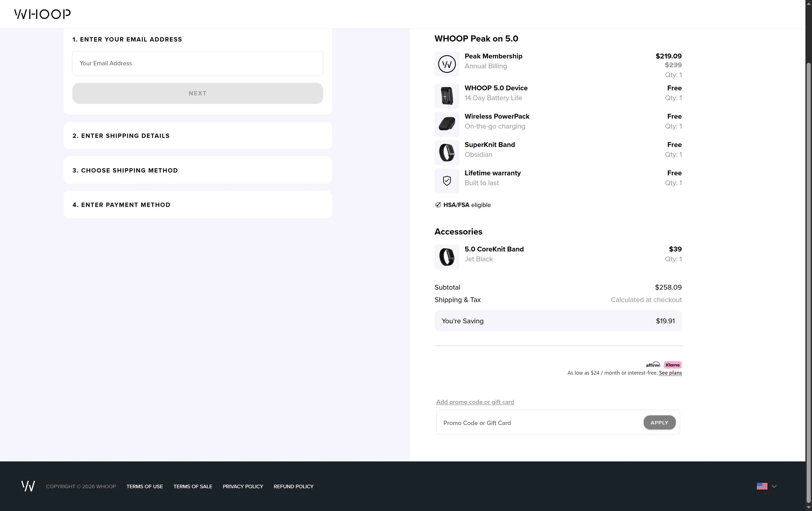This screenshot has height=511, width=812.
Task: Click the Copyright © 2026 WHOOP text
Action: point(81,486)
